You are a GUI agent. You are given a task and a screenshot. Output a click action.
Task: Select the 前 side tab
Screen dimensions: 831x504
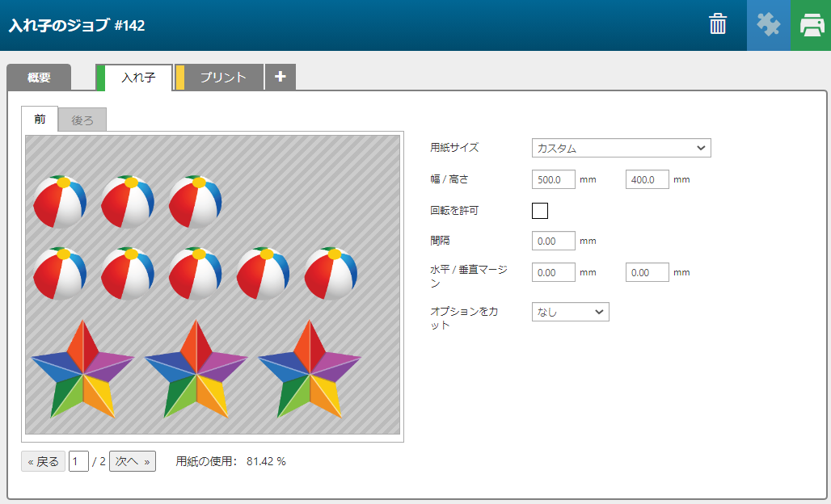pos(40,120)
